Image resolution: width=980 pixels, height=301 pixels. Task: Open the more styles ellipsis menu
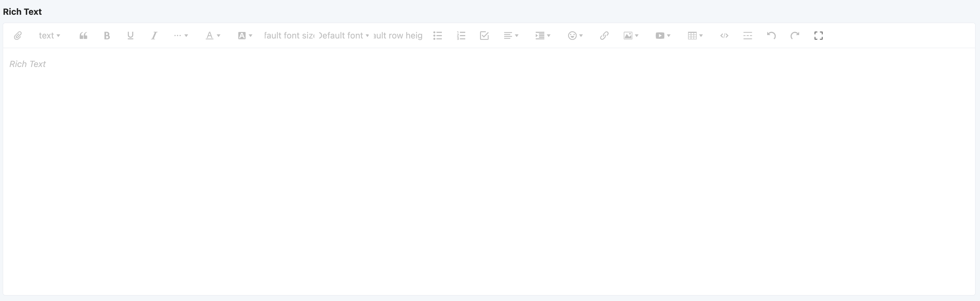coord(181,36)
